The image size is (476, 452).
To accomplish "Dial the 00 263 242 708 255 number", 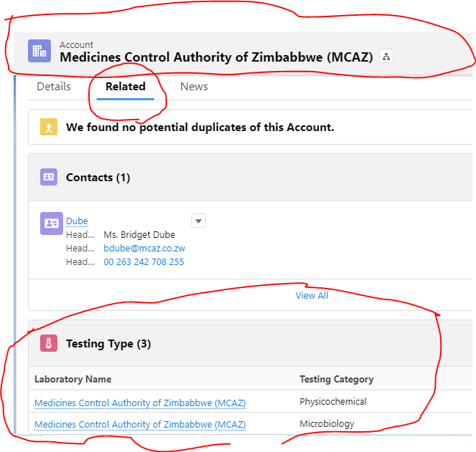I will [143, 262].
